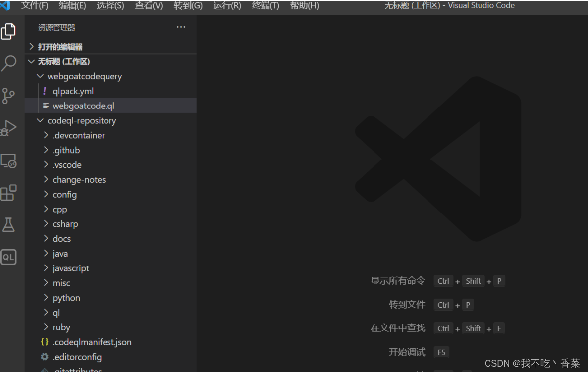
Task: Open the 选择(S) menu
Action: (x=110, y=5)
